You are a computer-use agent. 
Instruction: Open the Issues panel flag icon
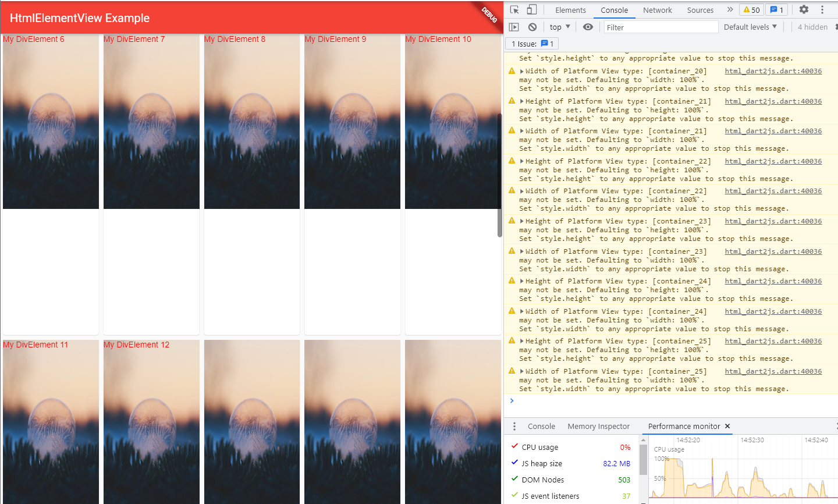pyautogui.click(x=777, y=10)
